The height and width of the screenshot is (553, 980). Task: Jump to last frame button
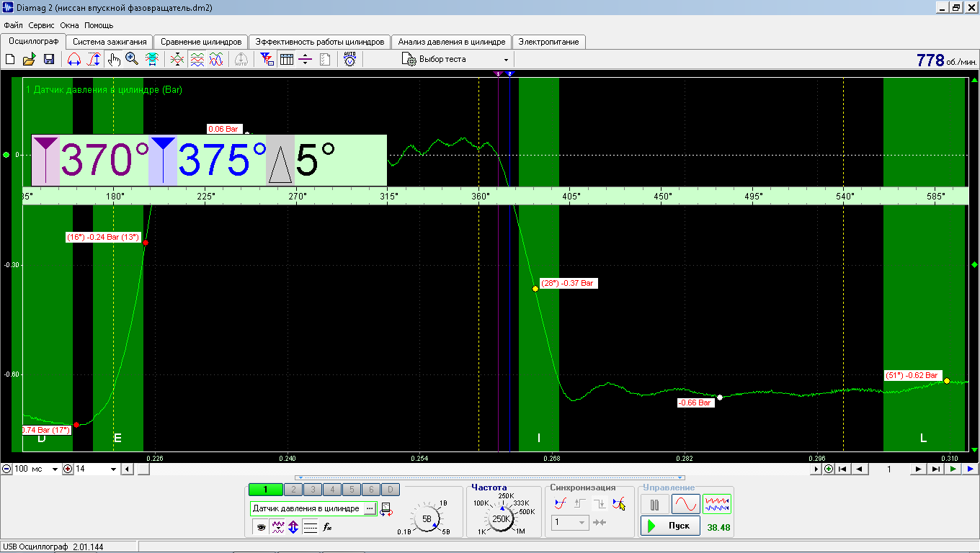point(935,469)
